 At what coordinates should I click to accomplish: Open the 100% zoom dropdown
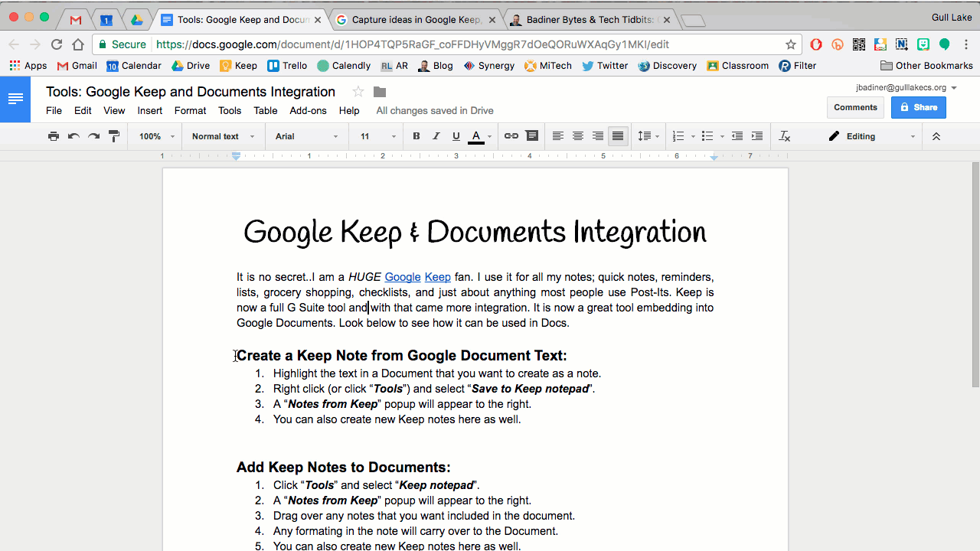point(156,136)
